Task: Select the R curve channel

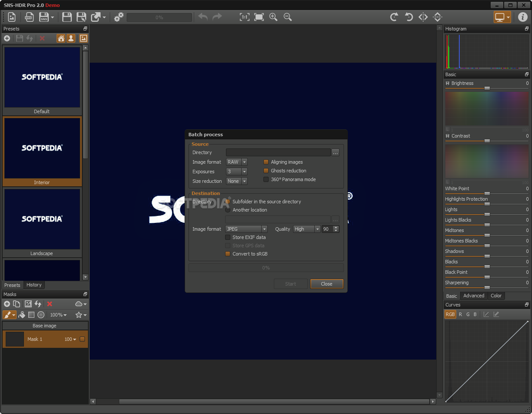Action: [460, 314]
